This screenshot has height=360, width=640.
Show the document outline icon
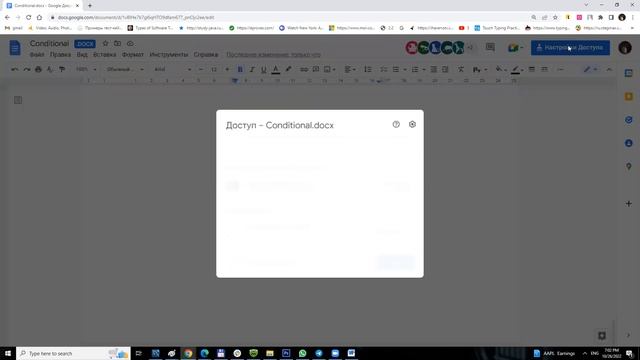point(18,100)
